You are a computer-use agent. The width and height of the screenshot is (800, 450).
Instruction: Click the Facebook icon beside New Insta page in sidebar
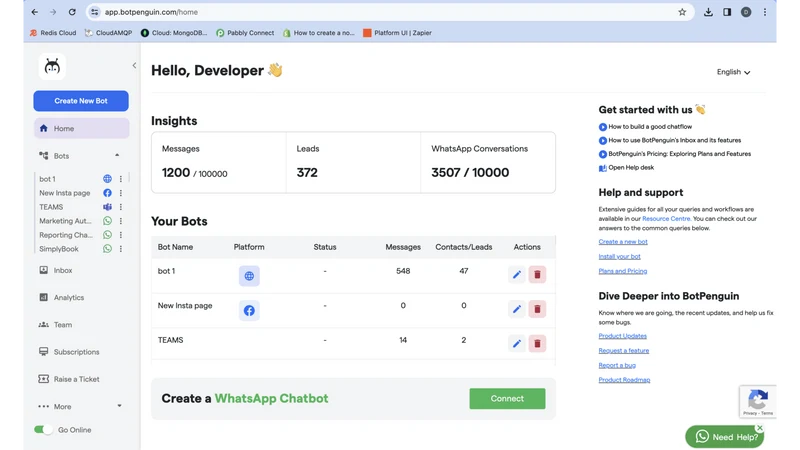point(107,193)
